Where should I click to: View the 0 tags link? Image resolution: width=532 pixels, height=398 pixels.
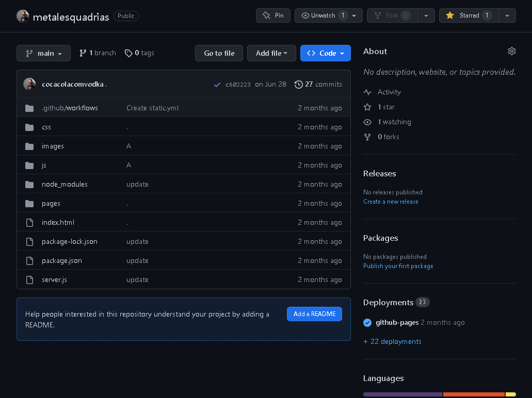pyautogui.click(x=139, y=53)
